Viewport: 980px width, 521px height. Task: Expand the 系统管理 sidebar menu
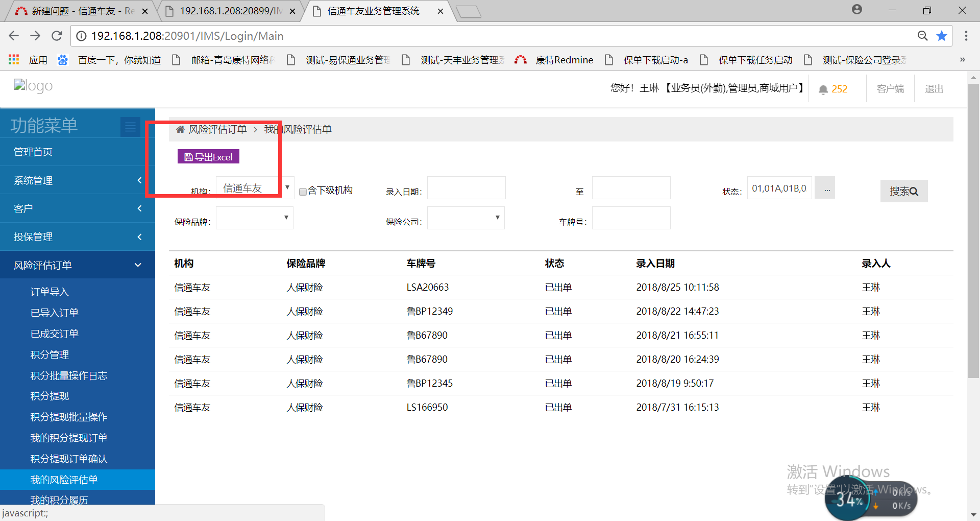(x=78, y=180)
